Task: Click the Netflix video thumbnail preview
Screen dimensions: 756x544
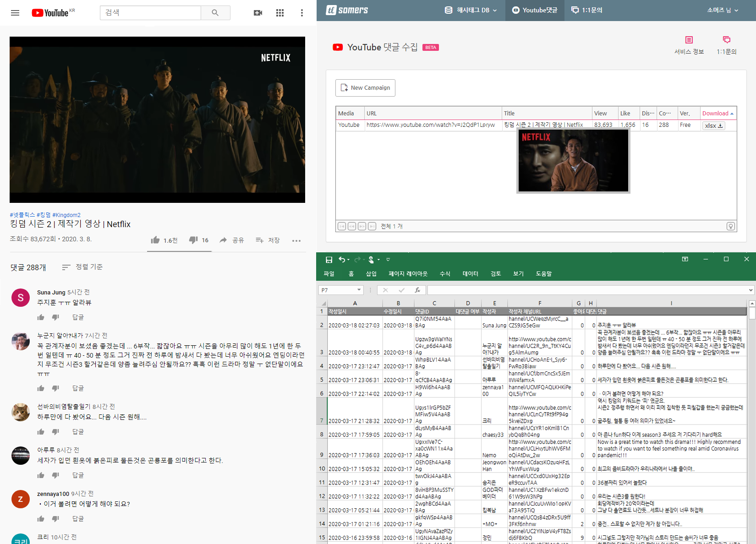Action: [573, 160]
